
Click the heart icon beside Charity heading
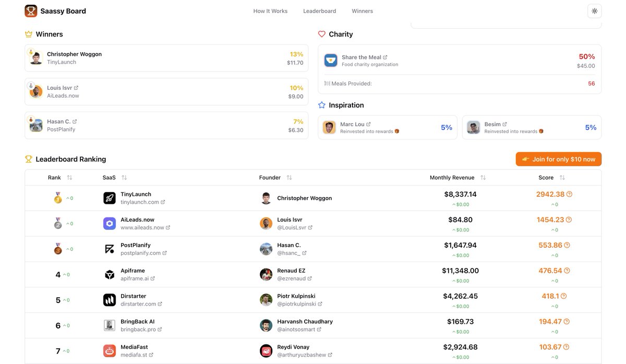tap(322, 34)
